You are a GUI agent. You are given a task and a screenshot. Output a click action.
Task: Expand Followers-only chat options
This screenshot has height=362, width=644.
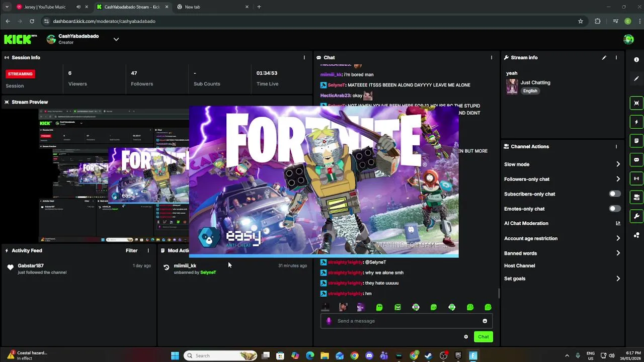pos(618,179)
